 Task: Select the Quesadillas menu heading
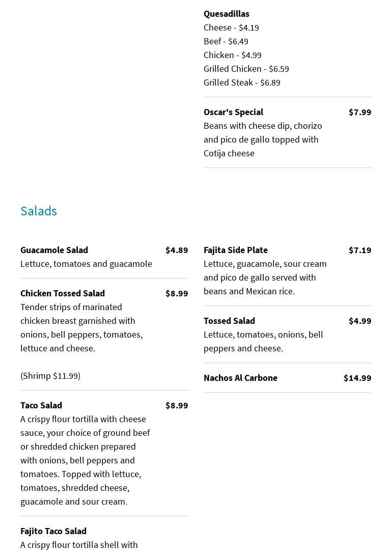[227, 14]
